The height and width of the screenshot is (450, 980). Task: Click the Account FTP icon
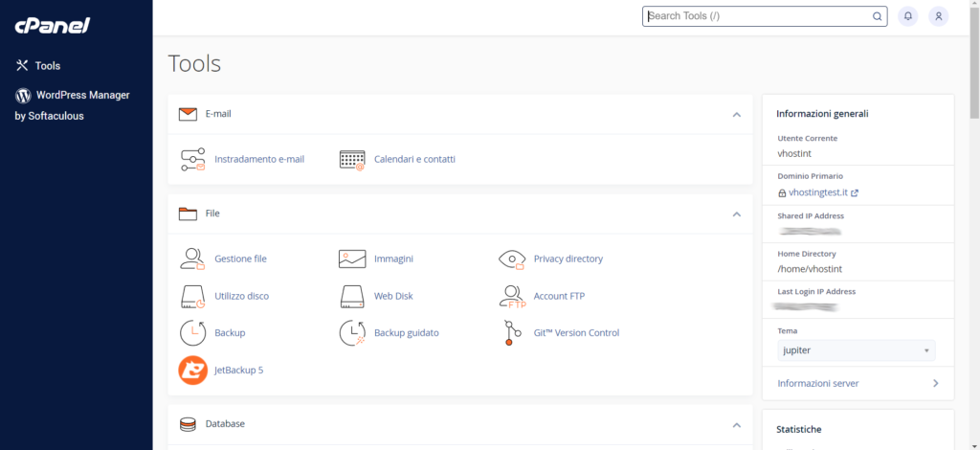[513, 297]
